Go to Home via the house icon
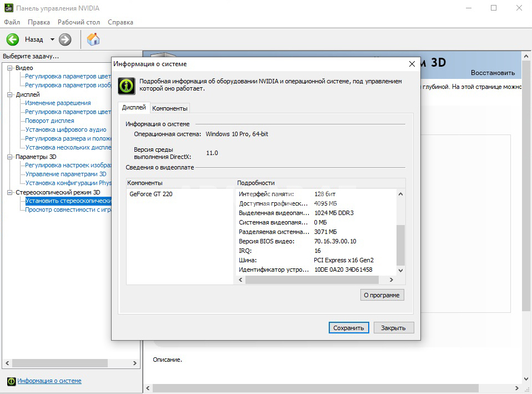Screen dimensions: 532x394 click(x=93, y=39)
